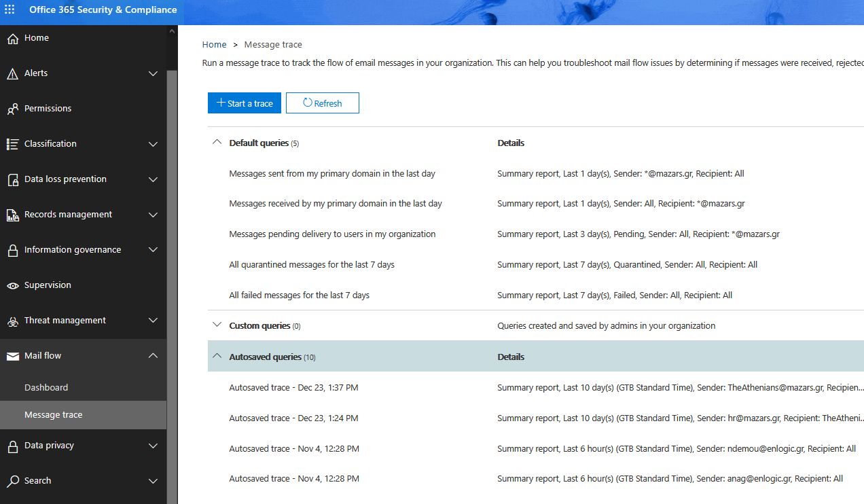Expand the Data loss prevention chevron

click(x=153, y=179)
